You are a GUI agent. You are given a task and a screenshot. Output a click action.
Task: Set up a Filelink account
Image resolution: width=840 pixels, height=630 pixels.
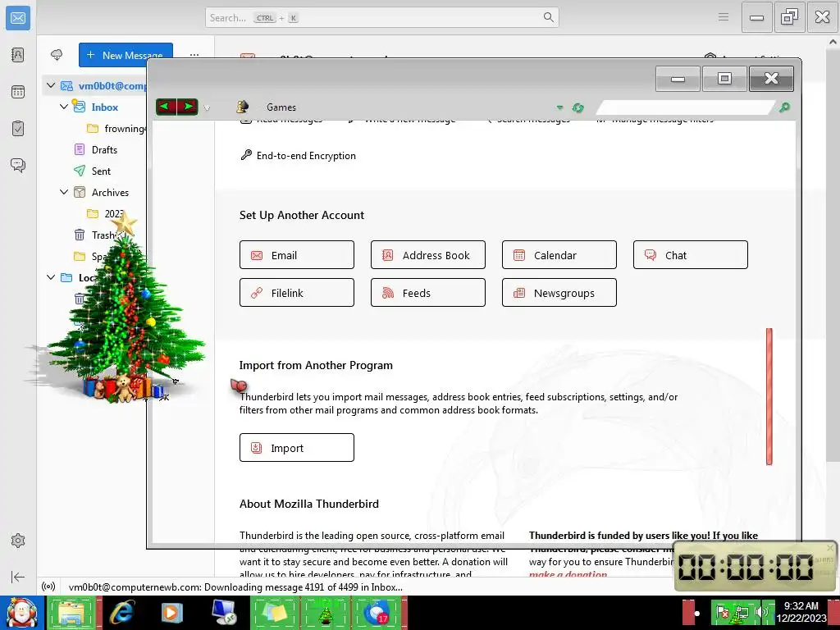tap(297, 293)
